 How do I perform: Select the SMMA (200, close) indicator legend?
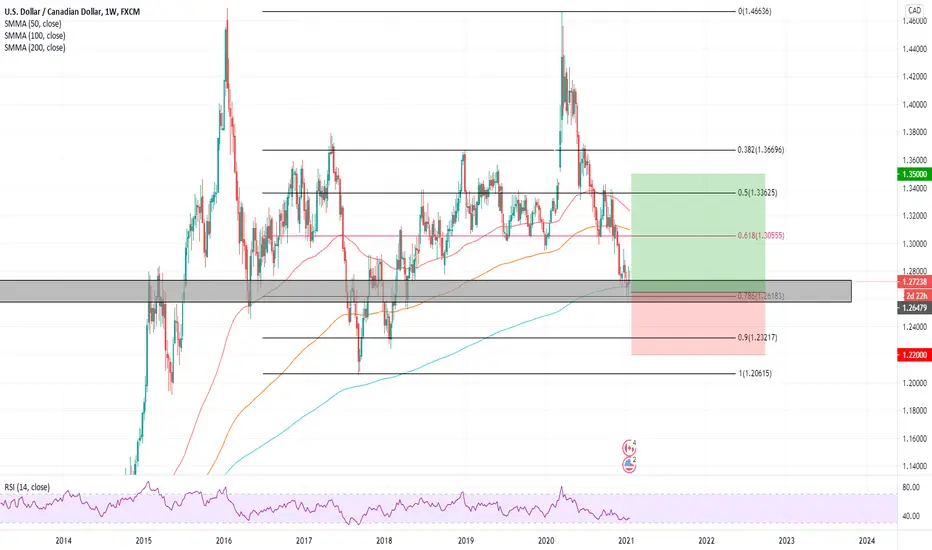tap(34, 48)
